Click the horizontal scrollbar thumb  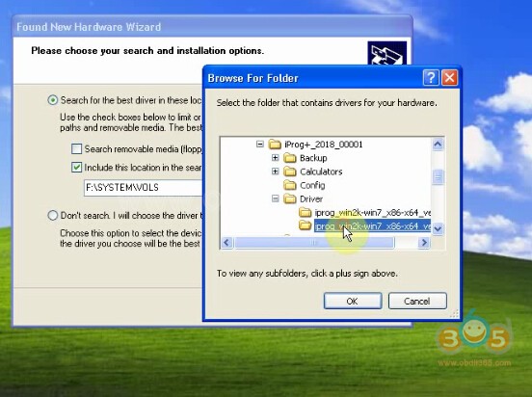314,242
